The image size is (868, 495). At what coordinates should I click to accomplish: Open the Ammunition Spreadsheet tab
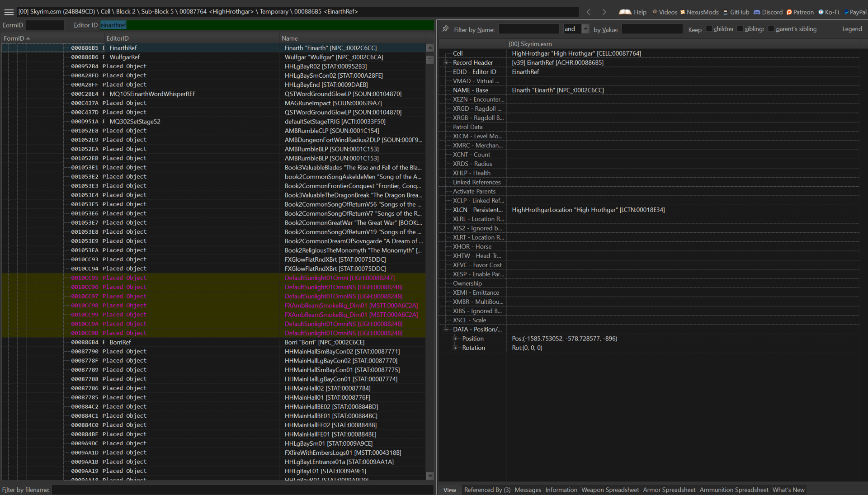click(x=734, y=490)
